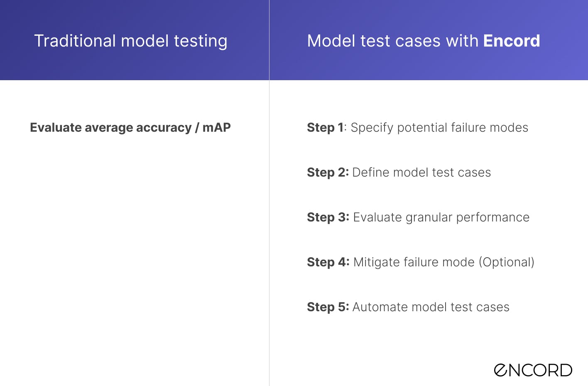588x386 pixels.
Task: Select the 'Traditional model testing' heading
Action: tap(131, 41)
